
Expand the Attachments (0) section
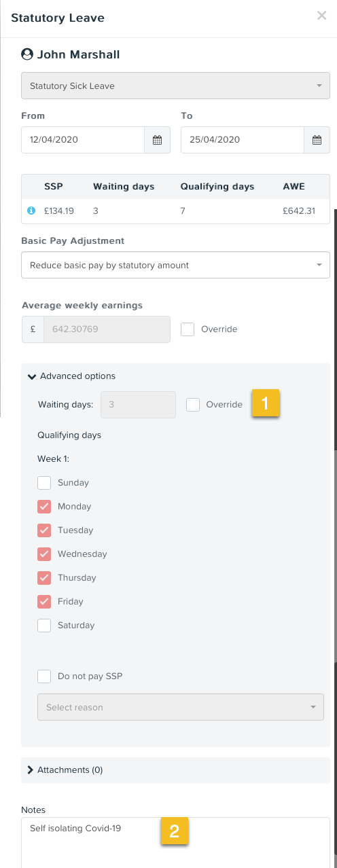(x=65, y=770)
